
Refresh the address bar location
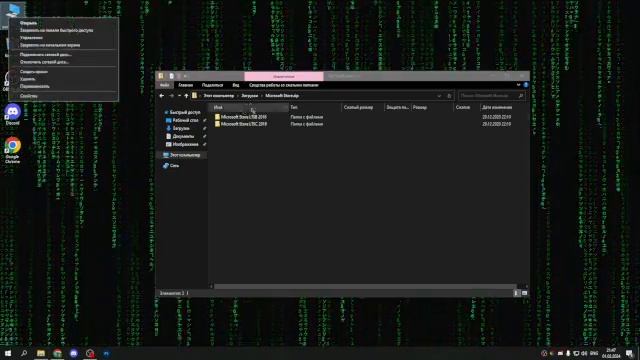(x=449, y=96)
